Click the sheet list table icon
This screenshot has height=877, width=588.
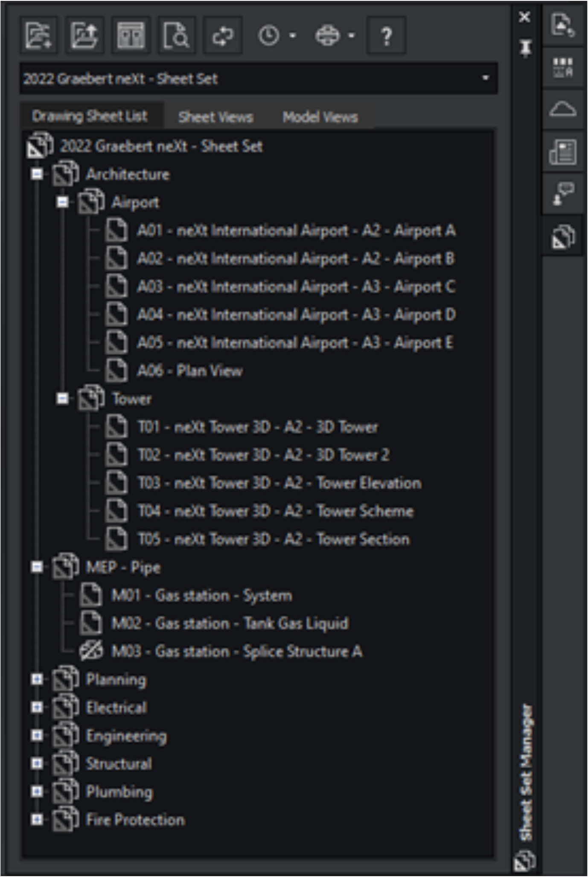coord(131,35)
